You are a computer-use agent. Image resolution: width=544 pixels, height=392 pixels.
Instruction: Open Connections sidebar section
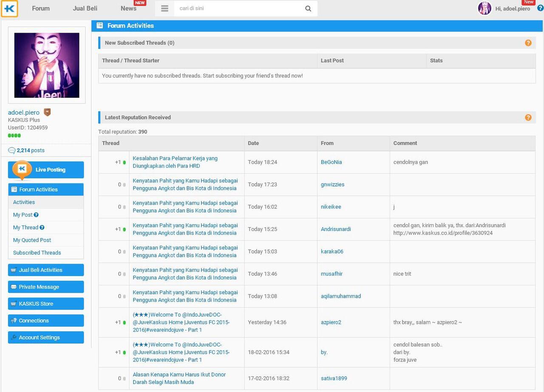pos(46,321)
